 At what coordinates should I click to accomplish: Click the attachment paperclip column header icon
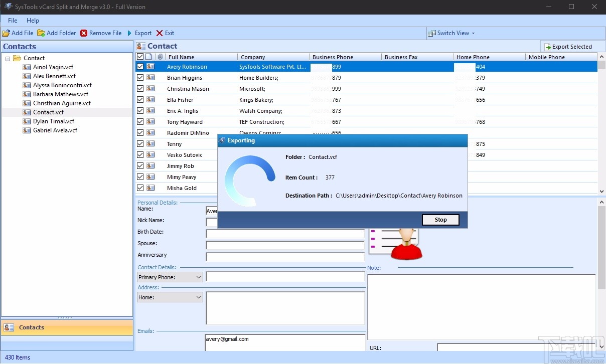(x=160, y=57)
